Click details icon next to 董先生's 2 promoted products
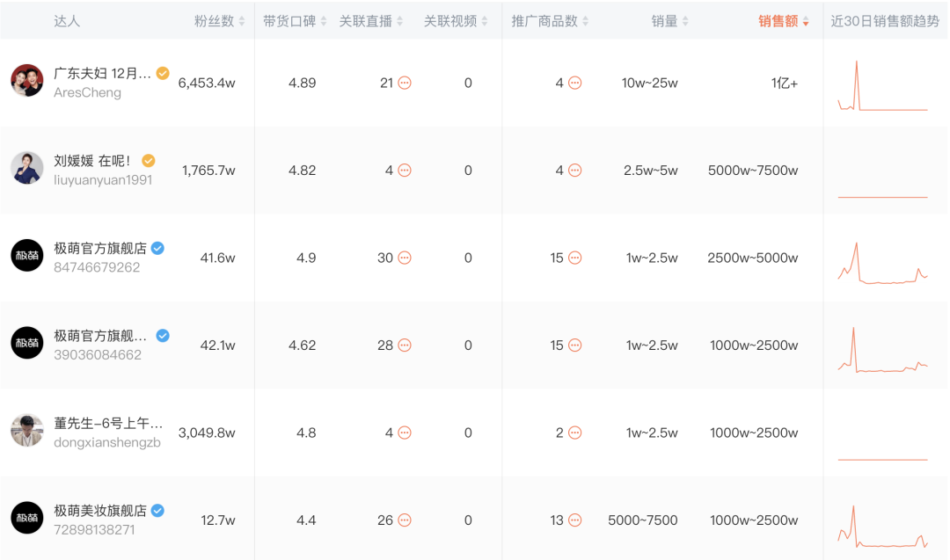 [x=574, y=433]
